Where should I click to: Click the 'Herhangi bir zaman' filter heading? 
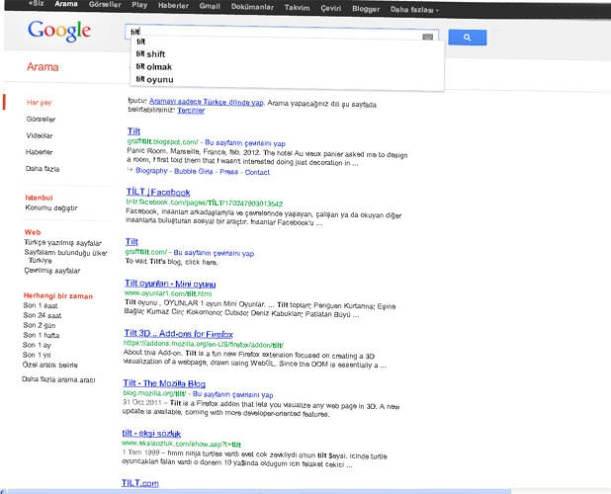coord(58,296)
